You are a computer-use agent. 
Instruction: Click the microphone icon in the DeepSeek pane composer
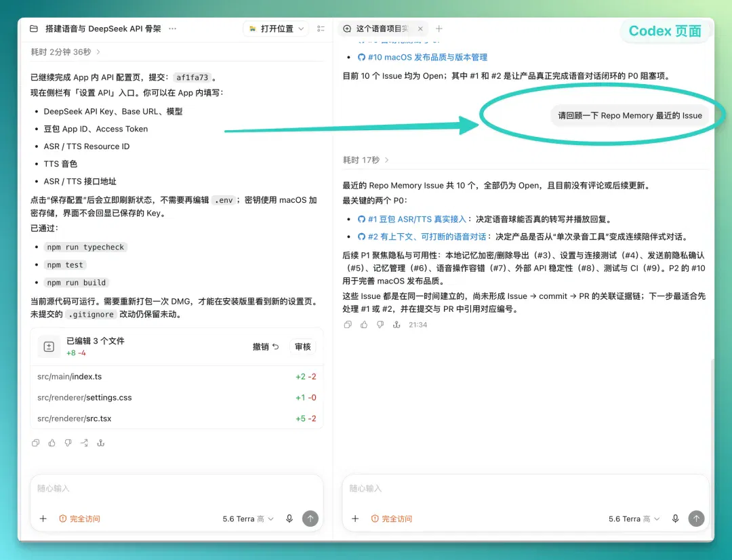[x=289, y=519]
